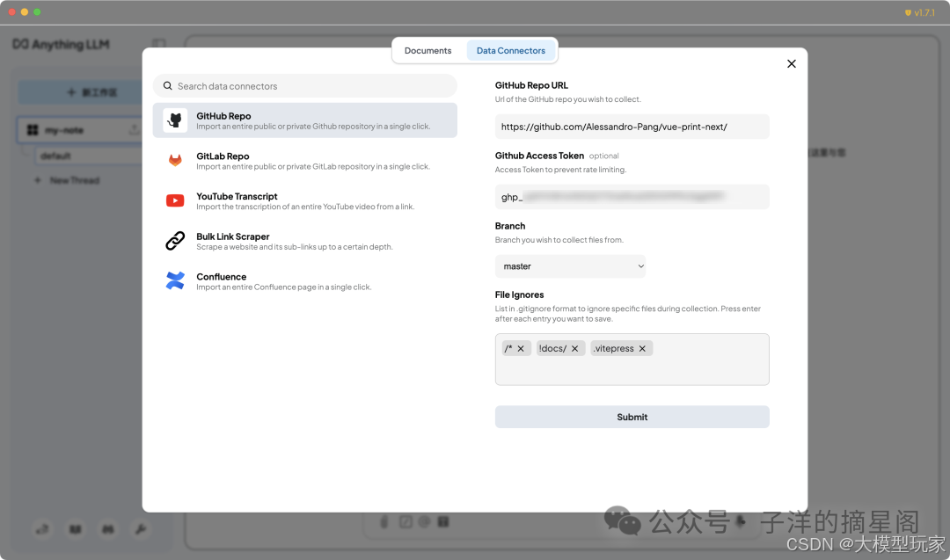The width and height of the screenshot is (950, 560).
Task: Select the GitLab Repo connector
Action: [x=304, y=160]
